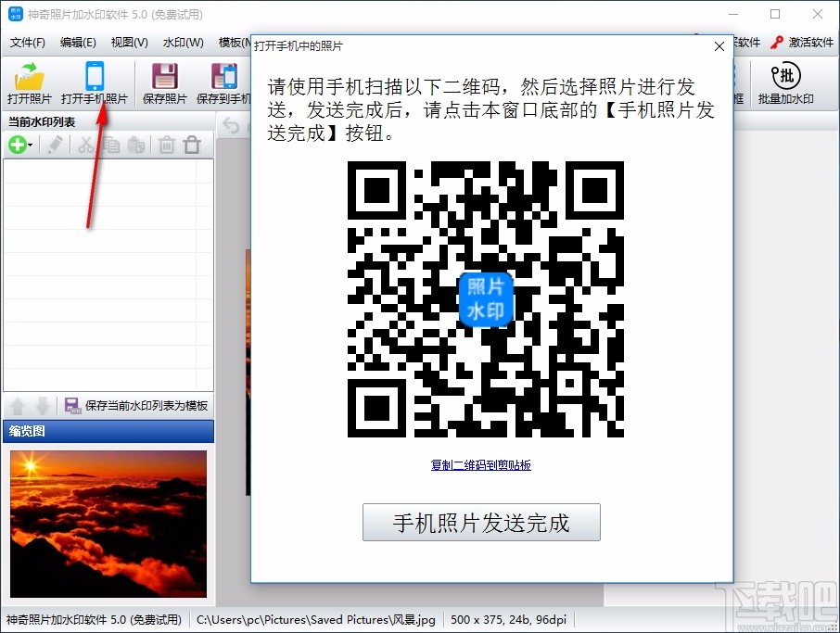Screen dimensions: 840x633
Task: Click the 打开照片 folder icon
Action: (x=29, y=76)
